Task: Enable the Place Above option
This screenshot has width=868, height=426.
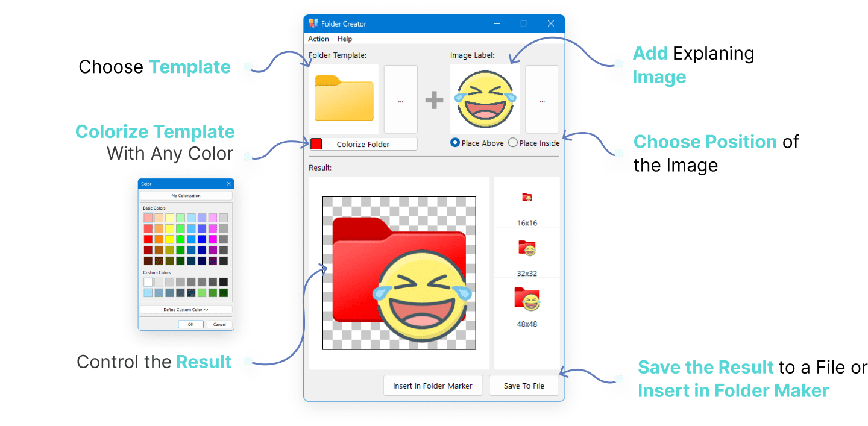Action: [x=454, y=143]
